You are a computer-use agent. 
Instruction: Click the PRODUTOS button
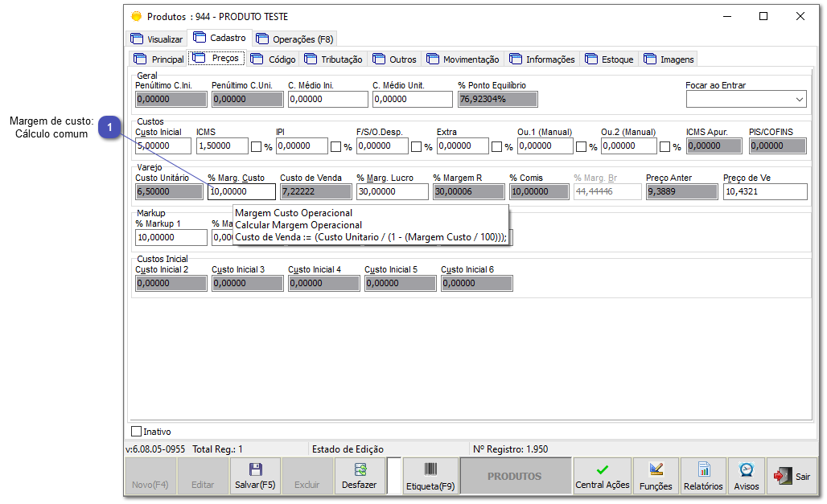point(515,477)
